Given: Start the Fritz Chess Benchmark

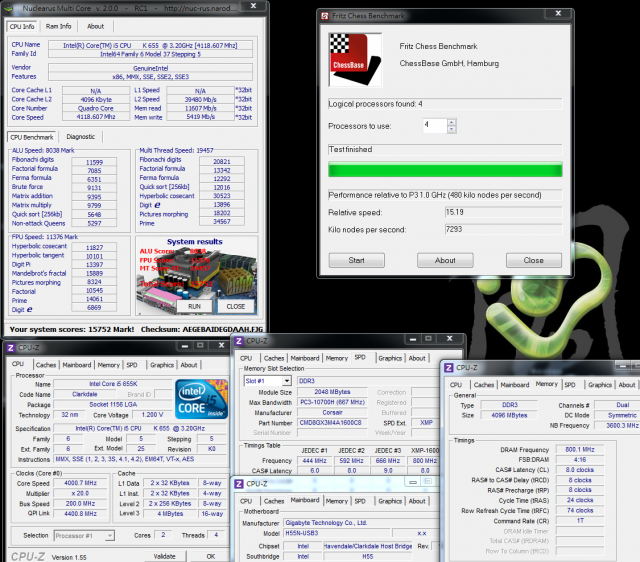Looking at the screenshot, I should 357,260.
